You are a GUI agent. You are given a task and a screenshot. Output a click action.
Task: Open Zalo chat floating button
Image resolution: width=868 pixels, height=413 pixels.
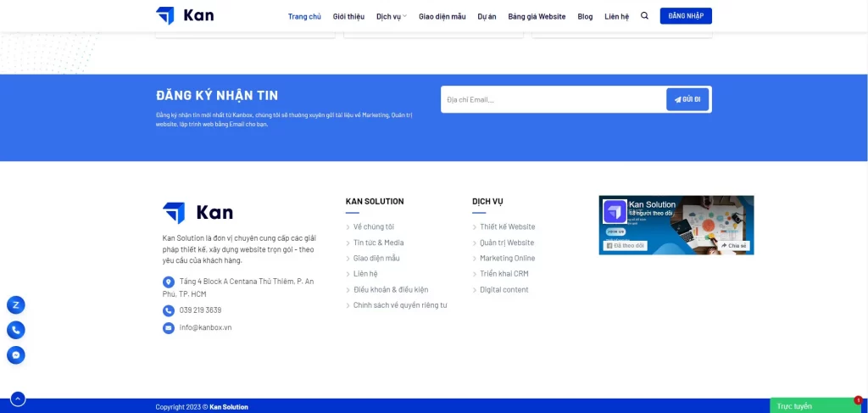(x=16, y=304)
